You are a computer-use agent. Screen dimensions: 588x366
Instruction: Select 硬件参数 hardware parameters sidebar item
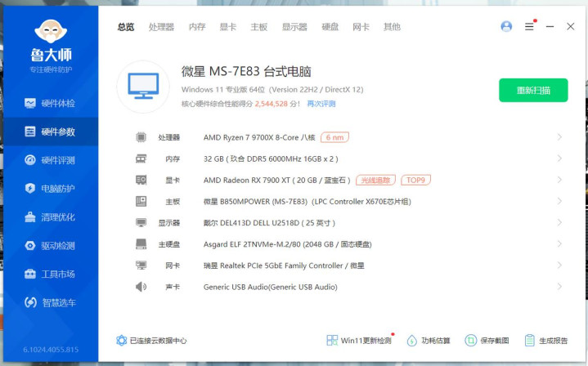point(50,132)
